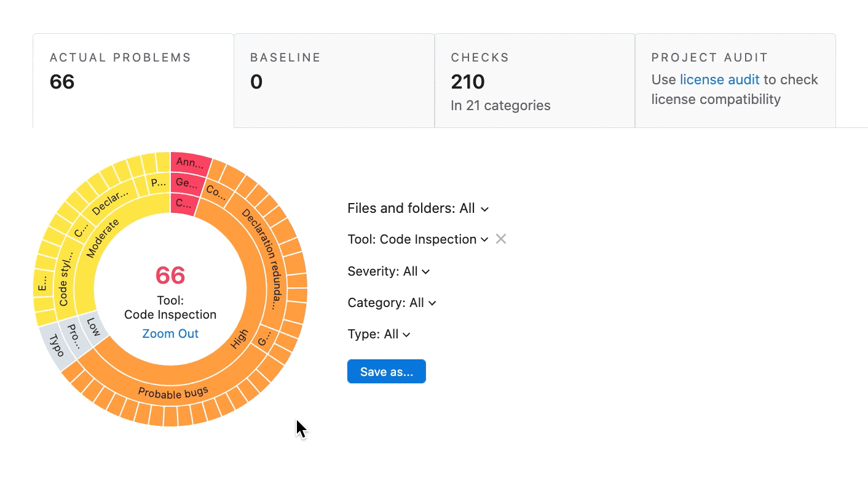This screenshot has width=868, height=491.
Task: Click Zoom Out in chart center
Action: (x=170, y=333)
